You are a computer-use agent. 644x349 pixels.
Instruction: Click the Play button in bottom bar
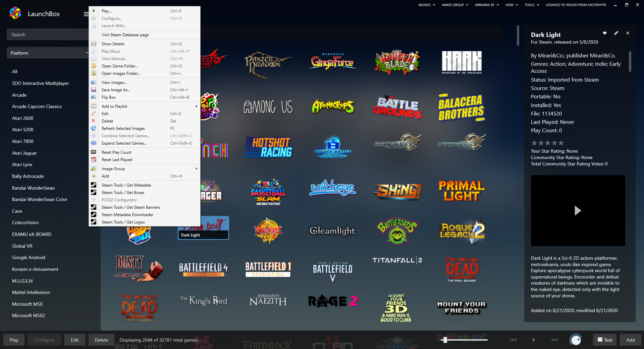click(14, 340)
